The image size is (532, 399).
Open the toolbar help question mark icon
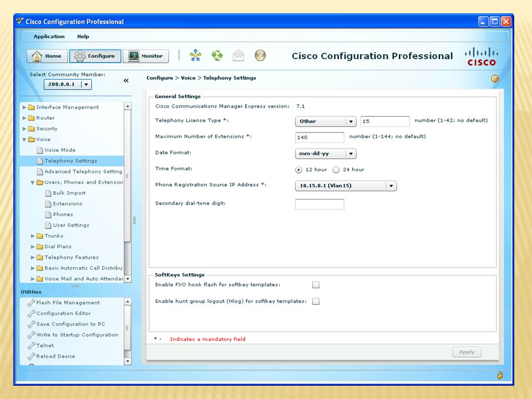click(260, 55)
